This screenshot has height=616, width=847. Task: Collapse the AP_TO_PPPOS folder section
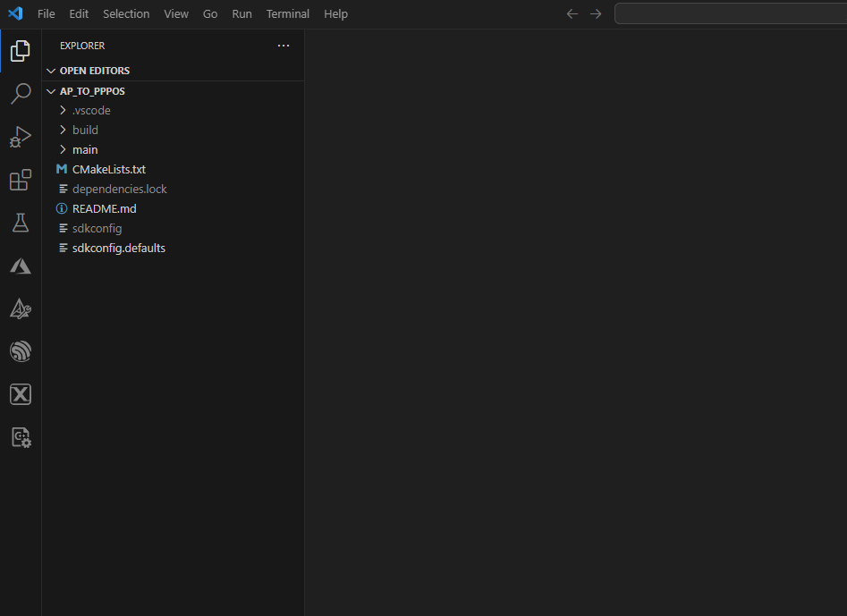51,91
